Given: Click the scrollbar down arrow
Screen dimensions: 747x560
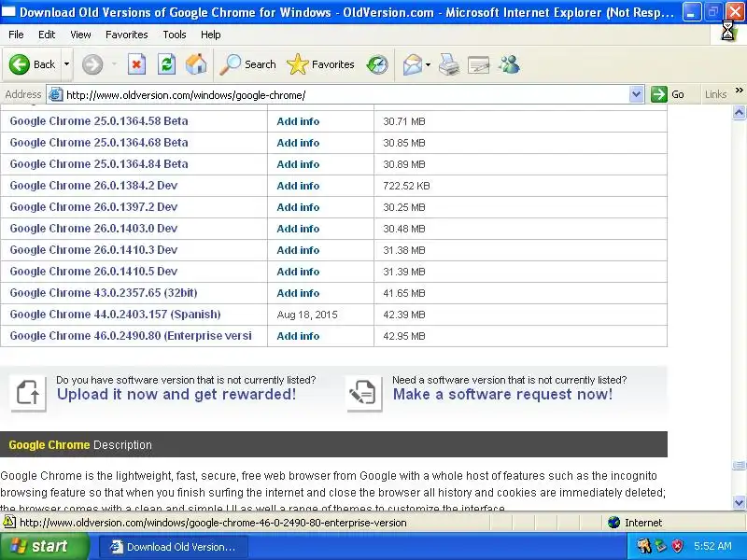Looking at the screenshot, I should pyautogui.click(x=739, y=502).
